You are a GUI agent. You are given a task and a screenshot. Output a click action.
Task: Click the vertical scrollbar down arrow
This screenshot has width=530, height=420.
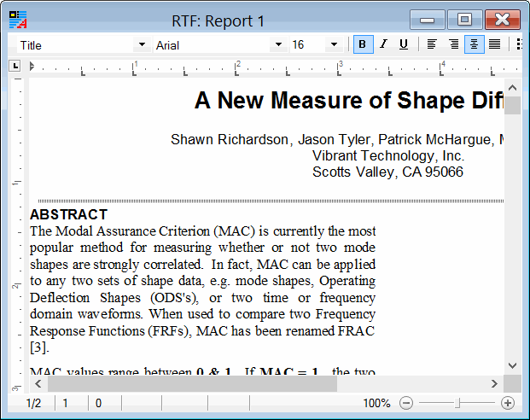pos(512,365)
